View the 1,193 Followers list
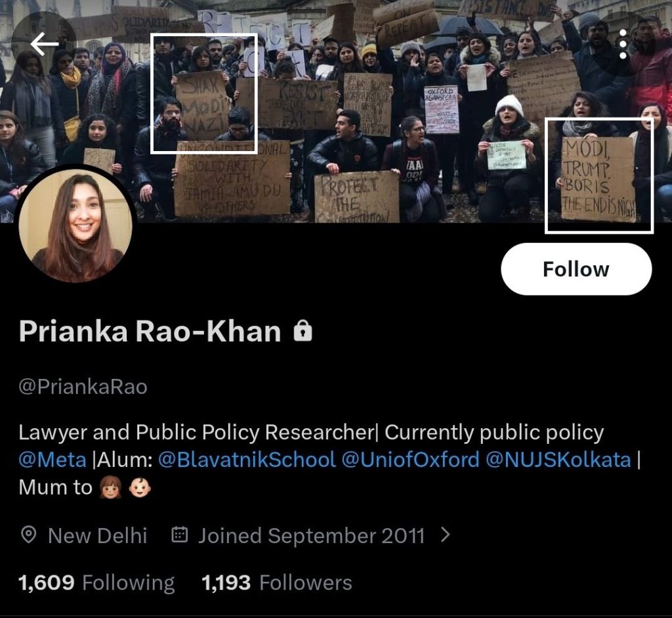Viewport: 672px width, 618px height. tap(277, 583)
